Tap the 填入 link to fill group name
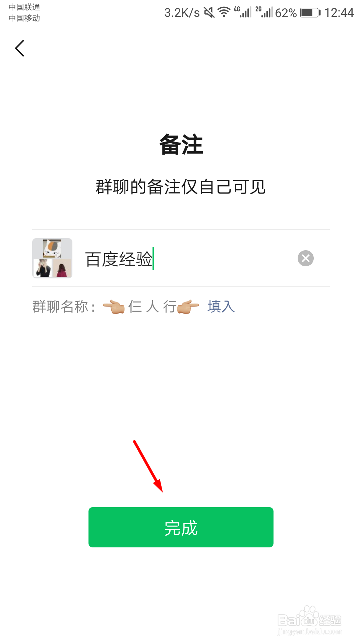362x644 pixels. click(221, 307)
